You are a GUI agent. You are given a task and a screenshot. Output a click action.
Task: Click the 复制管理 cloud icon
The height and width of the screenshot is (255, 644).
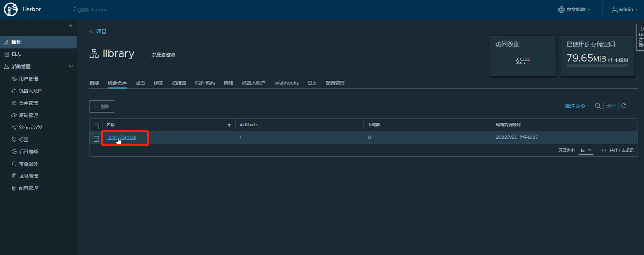[x=14, y=115]
